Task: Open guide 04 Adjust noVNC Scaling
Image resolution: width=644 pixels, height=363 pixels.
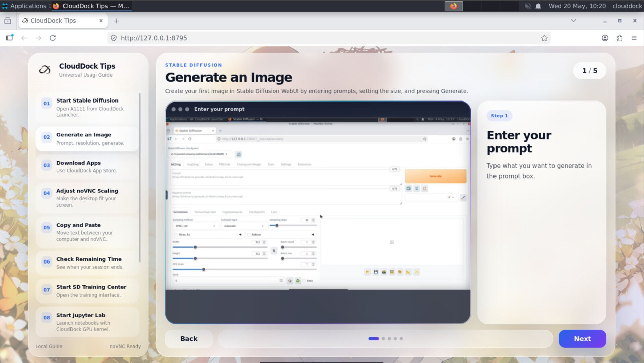Action: [87, 198]
